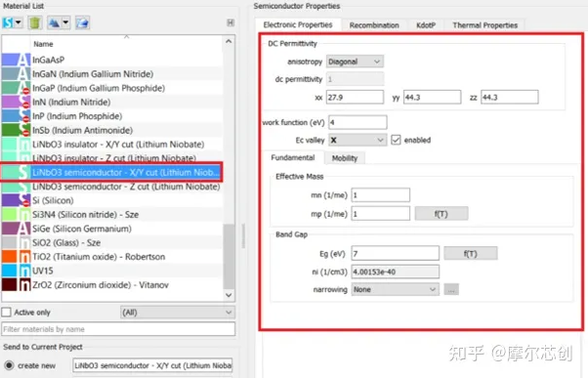This screenshot has width=588, height=378.
Task: Click the ZrO2 dark red color swatch
Action: pyautogui.click(x=10, y=285)
